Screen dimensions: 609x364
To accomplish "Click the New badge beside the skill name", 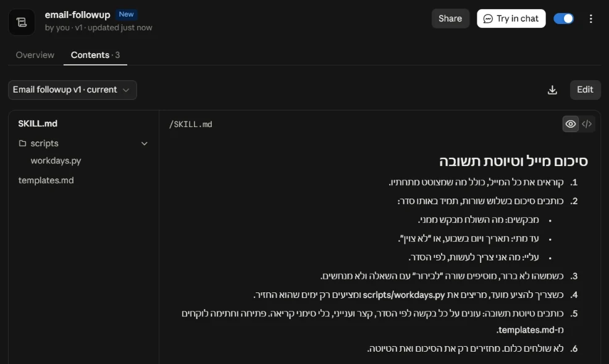I will point(126,14).
